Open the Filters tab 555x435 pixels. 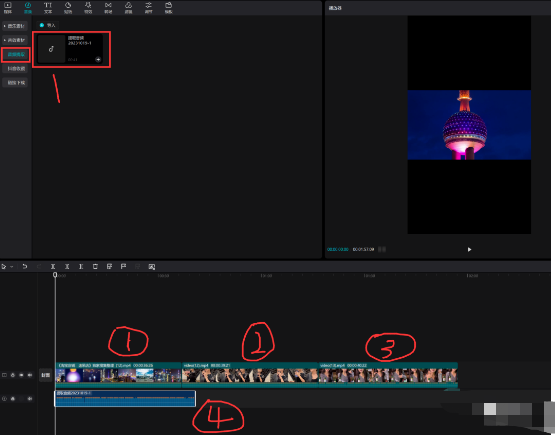[x=128, y=7]
